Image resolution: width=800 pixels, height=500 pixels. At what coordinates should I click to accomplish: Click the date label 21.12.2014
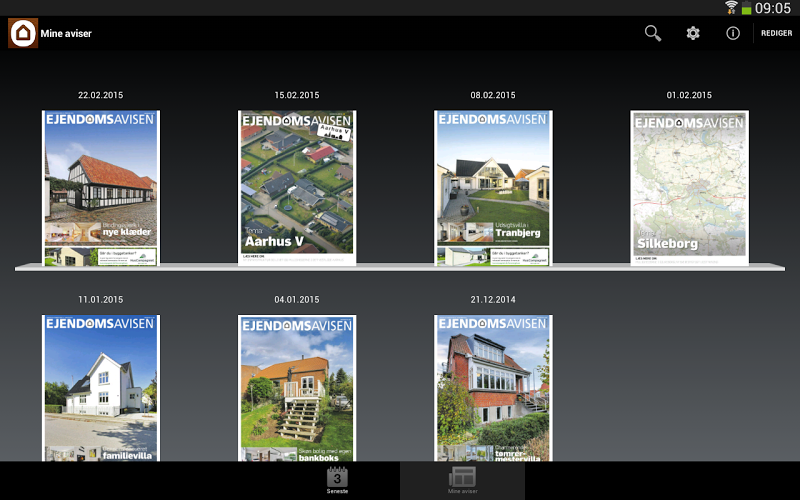coord(493,299)
